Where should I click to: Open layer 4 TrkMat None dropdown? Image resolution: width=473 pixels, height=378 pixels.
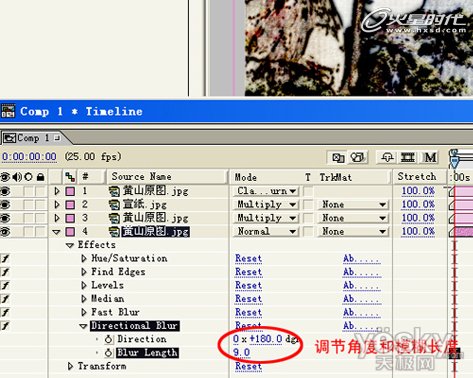352,231
